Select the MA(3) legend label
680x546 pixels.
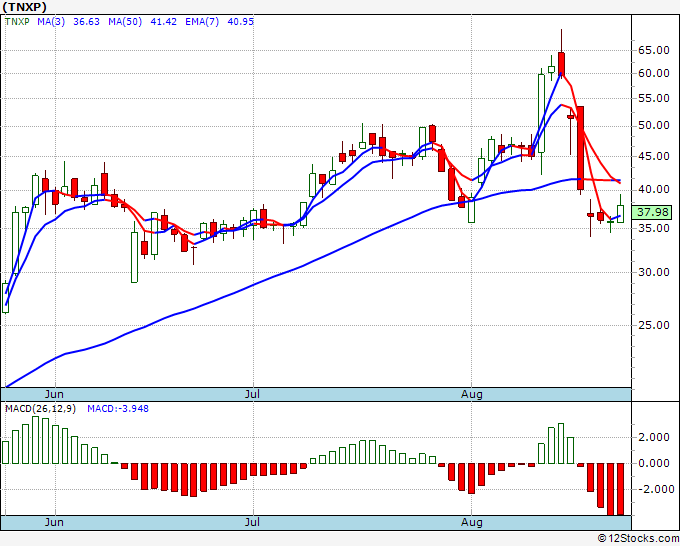pyautogui.click(x=51, y=22)
